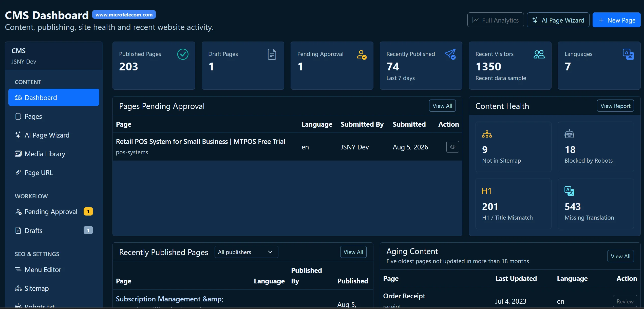The image size is (644, 309).
Task: View All pages pending approval
Action: coord(442,106)
